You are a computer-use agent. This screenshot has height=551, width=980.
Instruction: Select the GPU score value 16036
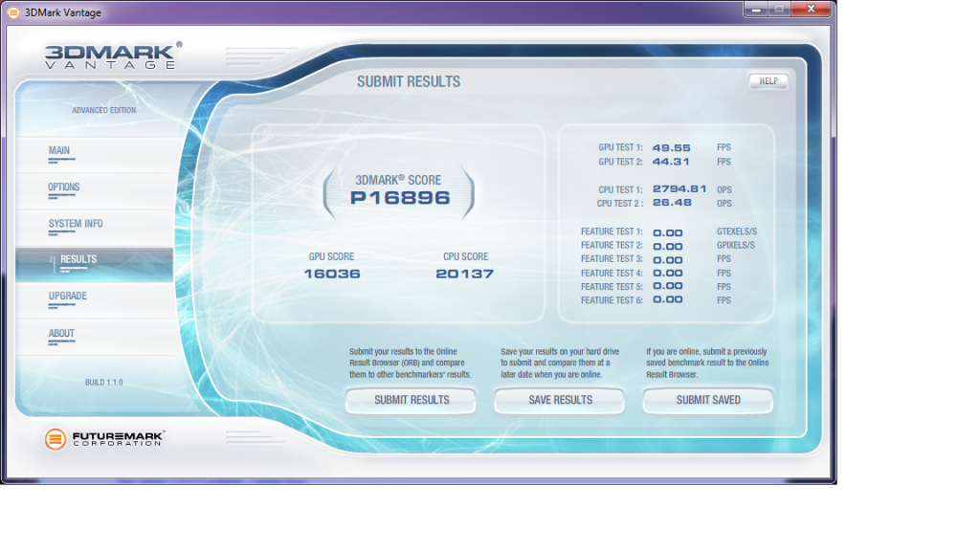click(x=332, y=274)
